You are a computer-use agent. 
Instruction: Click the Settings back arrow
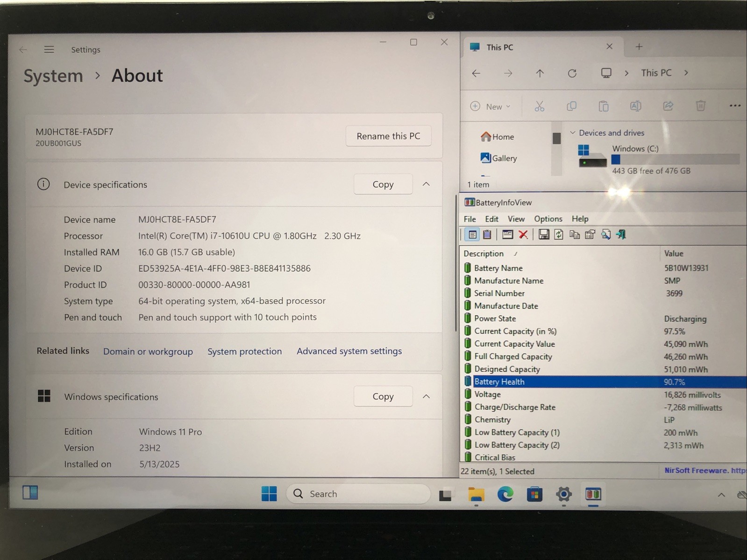click(23, 50)
